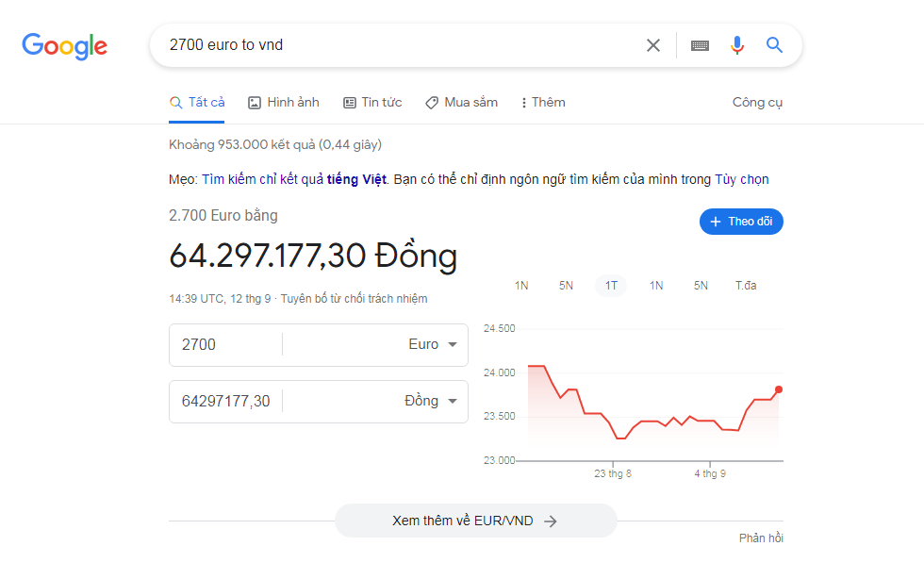
Task: Click the Tùy chọn preferences link
Action: pyautogui.click(x=742, y=179)
